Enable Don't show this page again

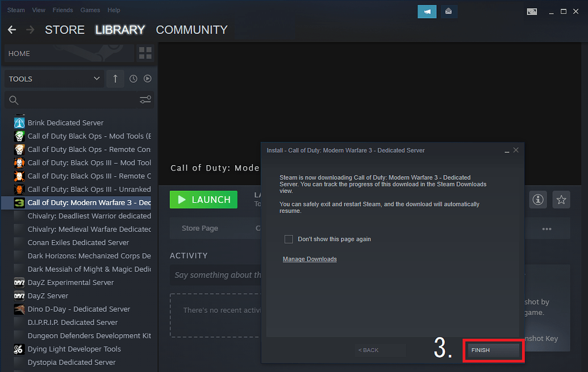tap(289, 239)
